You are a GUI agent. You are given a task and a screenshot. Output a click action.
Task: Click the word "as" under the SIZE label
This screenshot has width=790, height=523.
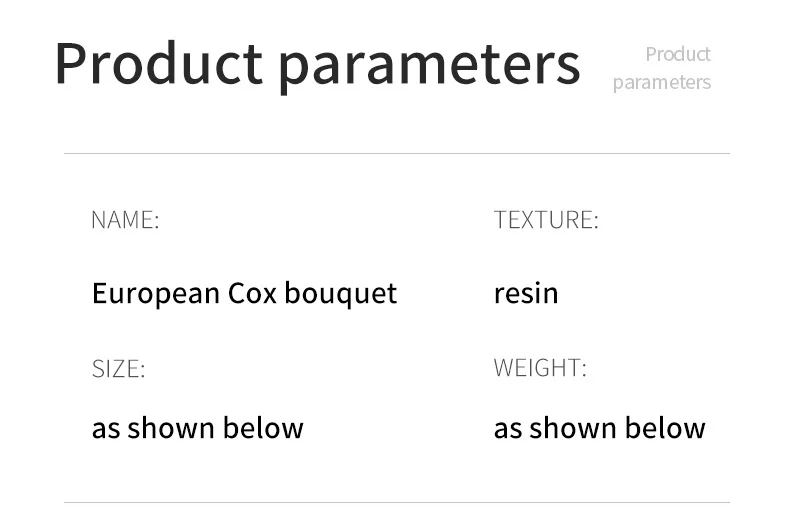click(x=105, y=429)
